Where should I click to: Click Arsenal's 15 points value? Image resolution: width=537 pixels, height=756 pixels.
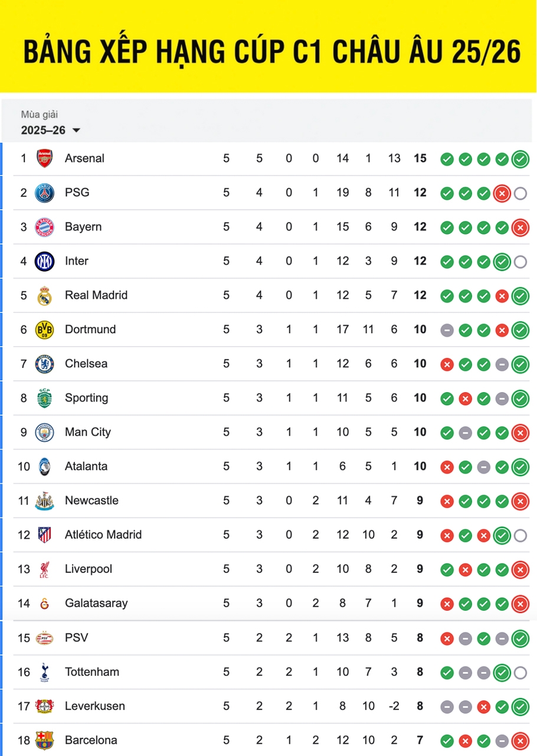[x=420, y=158]
